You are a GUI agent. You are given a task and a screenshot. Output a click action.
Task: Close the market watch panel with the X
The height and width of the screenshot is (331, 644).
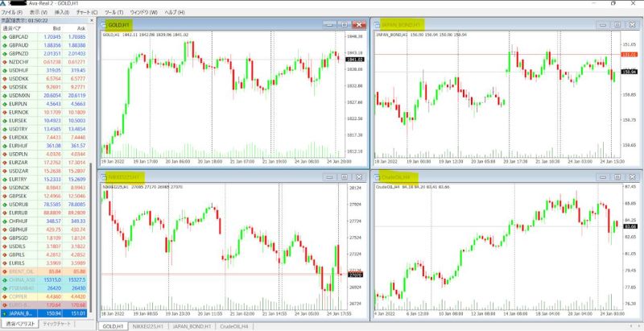click(x=92, y=20)
